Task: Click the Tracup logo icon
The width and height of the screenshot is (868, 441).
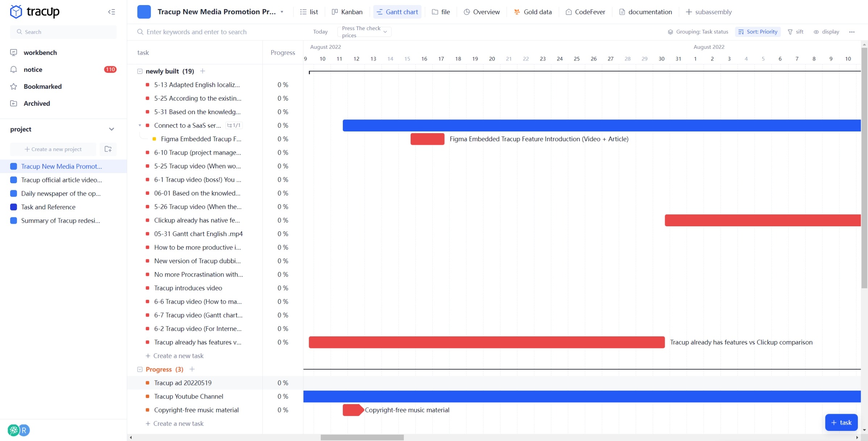Action: click(16, 12)
